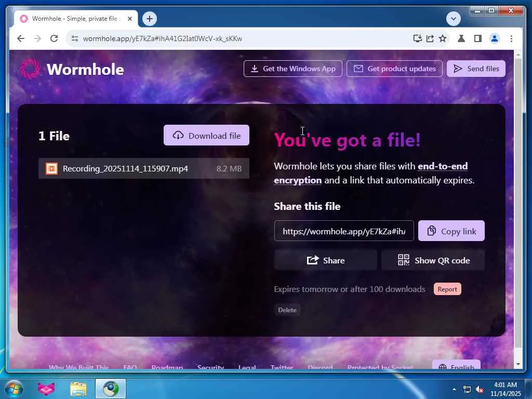Click the Send files button
The image size is (532, 399).
click(476, 69)
